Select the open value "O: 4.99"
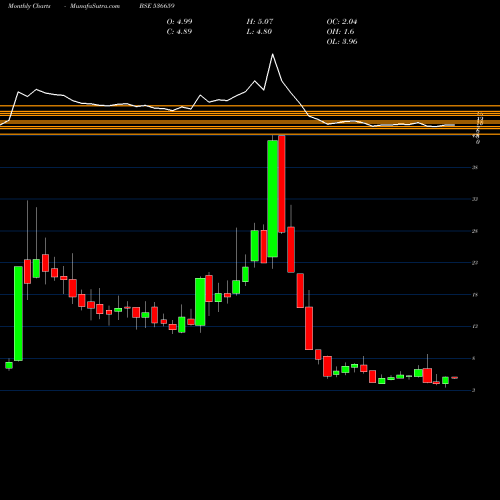The width and height of the screenshot is (500, 500). coord(179,22)
